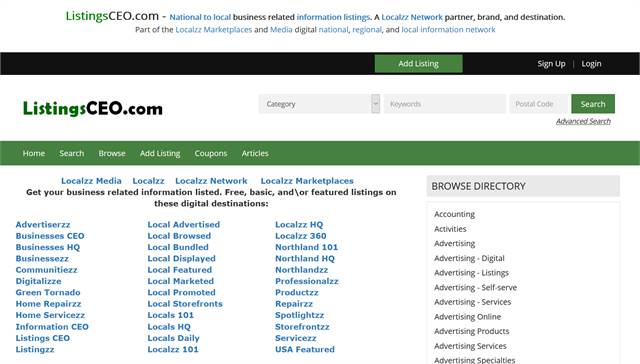Open the Advertiserzz link
The height and width of the screenshot is (364, 640).
43,224
